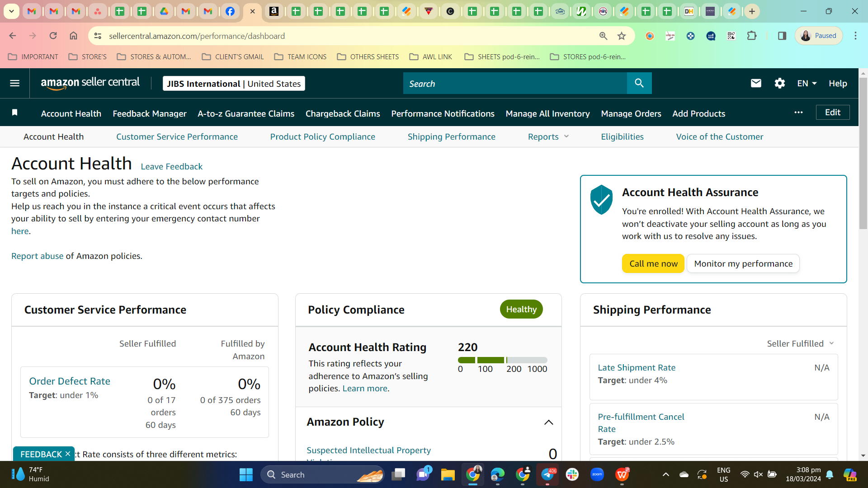868x488 pixels.
Task: Go to browser home page icon
Action: coord(73,36)
